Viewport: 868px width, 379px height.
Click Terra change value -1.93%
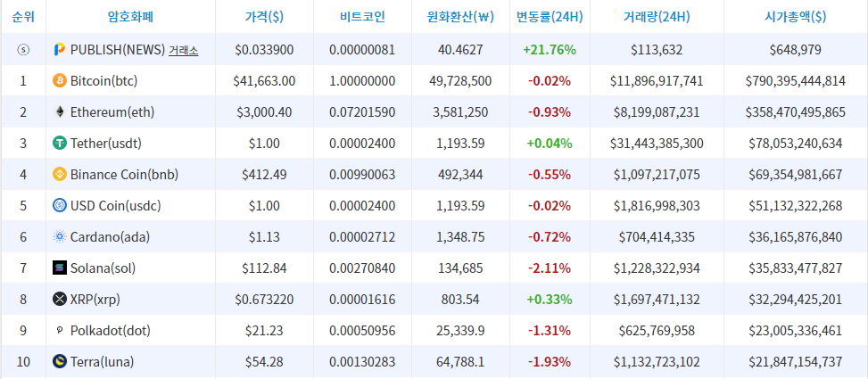[x=550, y=362]
